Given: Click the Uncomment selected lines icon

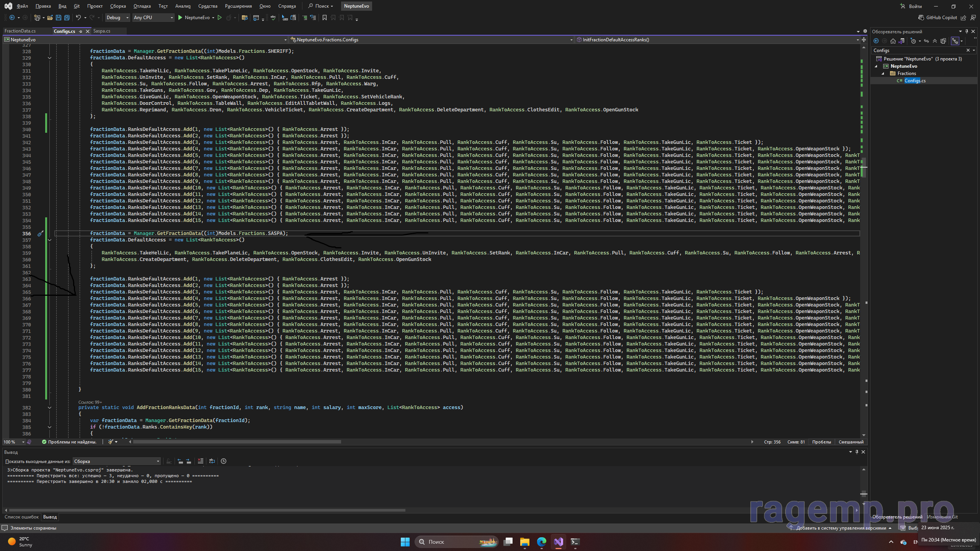Looking at the screenshot, I should [x=313, y=18].
